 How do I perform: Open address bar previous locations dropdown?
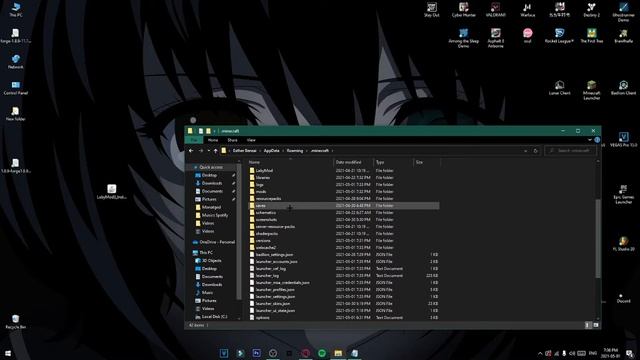525,151
